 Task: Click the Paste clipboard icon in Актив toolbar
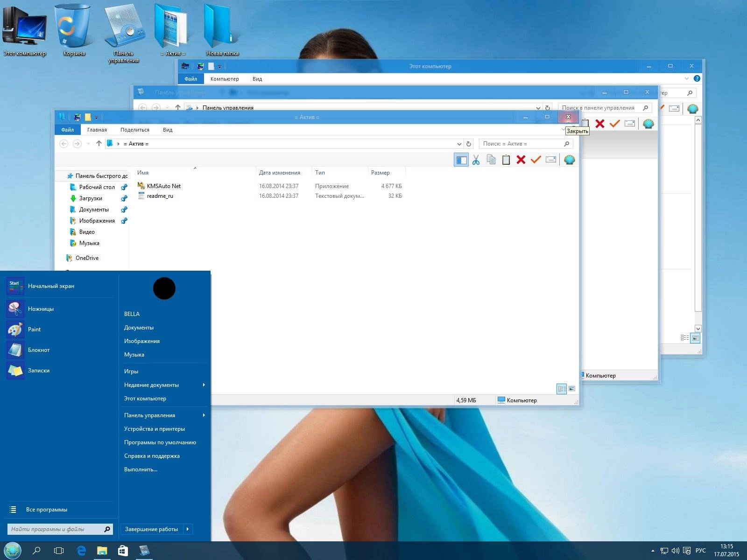[506, 160]
